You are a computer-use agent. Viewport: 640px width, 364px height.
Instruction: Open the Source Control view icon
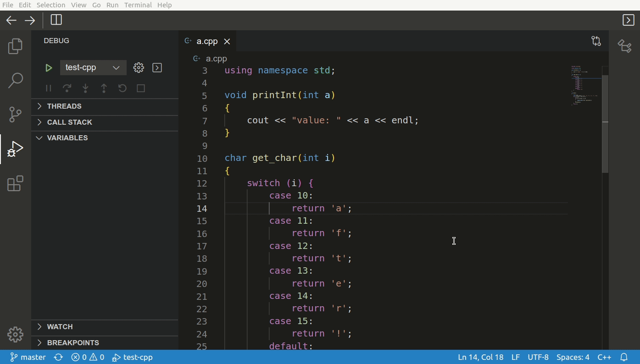coord(15,115)
